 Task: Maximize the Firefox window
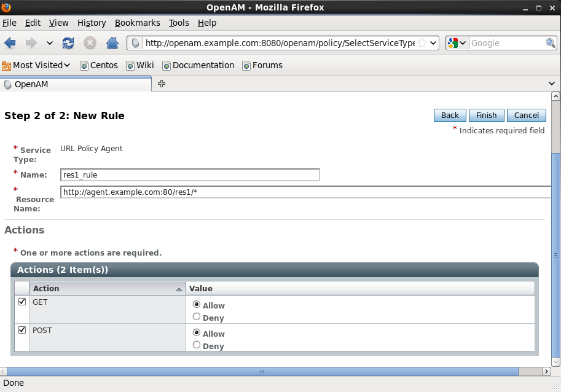coord(538,8)
